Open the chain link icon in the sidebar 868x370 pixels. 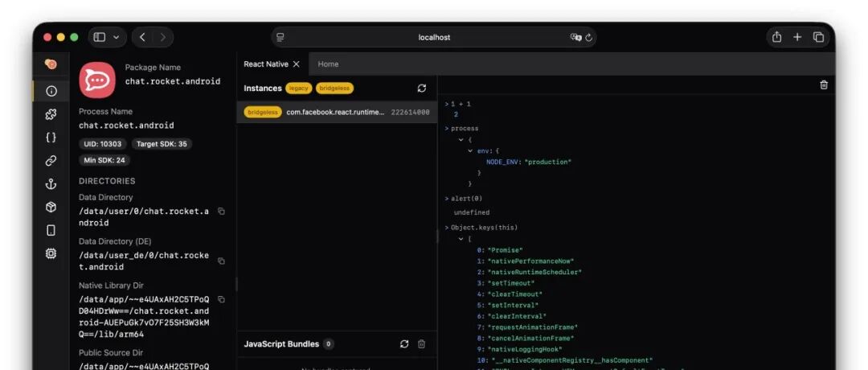[51, 161]
